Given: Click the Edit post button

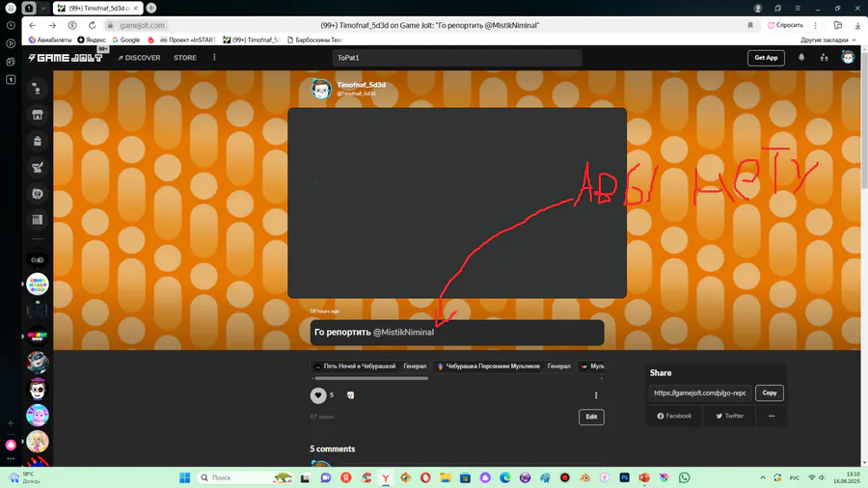Looking at the screenshot, I should 591,417.
